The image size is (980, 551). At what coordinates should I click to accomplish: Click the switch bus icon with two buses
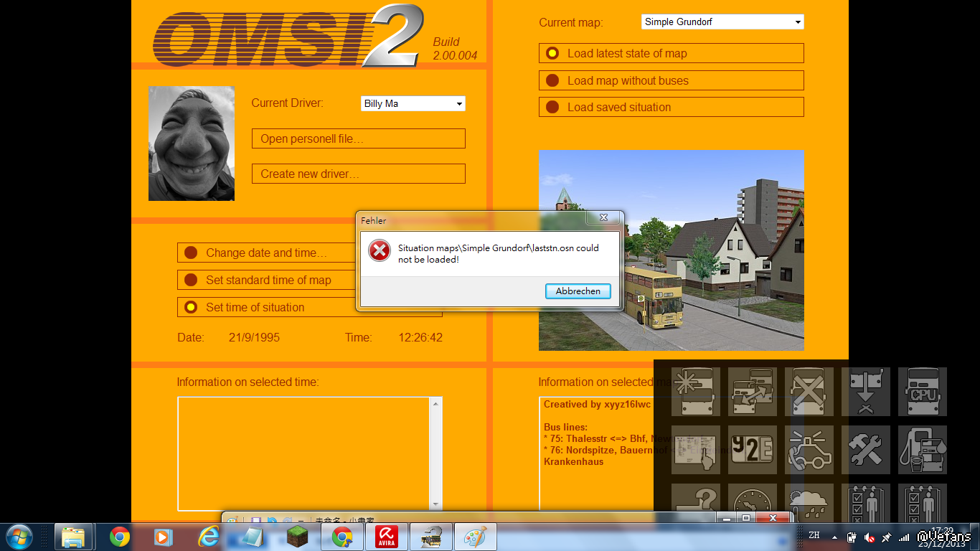[x=753, y=392]
